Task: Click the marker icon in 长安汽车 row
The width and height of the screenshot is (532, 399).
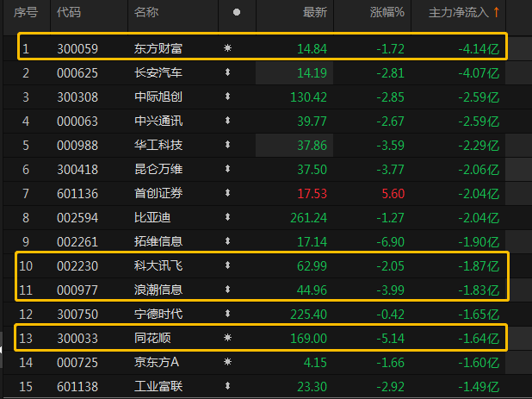Action: [x=227, y=72]
